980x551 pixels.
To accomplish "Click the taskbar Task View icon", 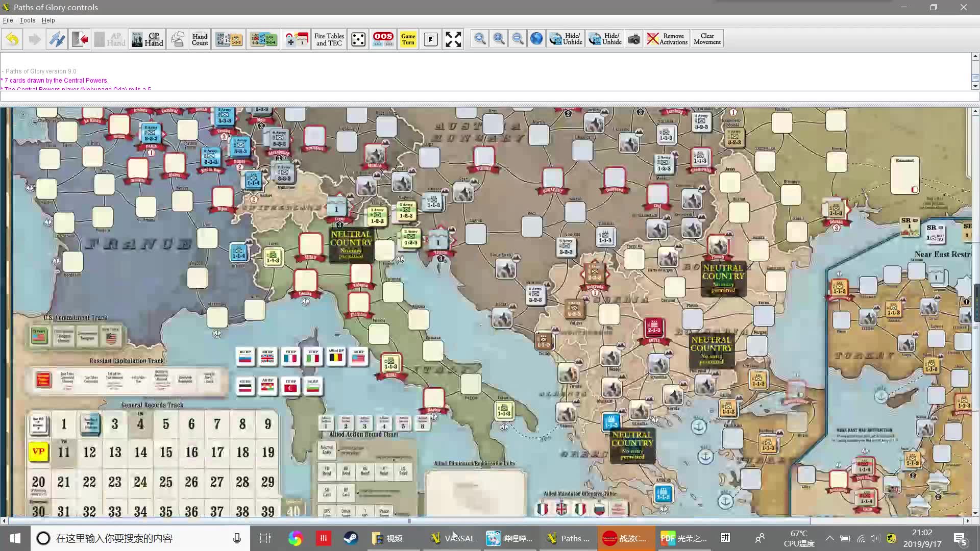I will (x=265, y=538).
